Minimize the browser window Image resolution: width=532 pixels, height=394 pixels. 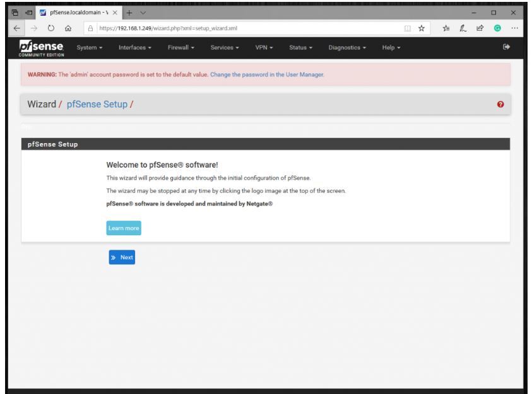(474, 13)
